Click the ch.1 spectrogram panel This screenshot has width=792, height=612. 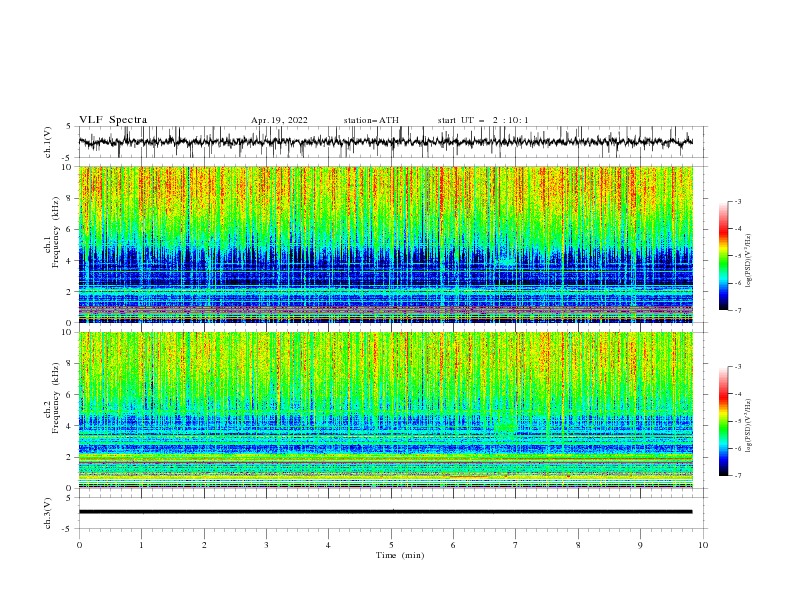tap(385, 244)
